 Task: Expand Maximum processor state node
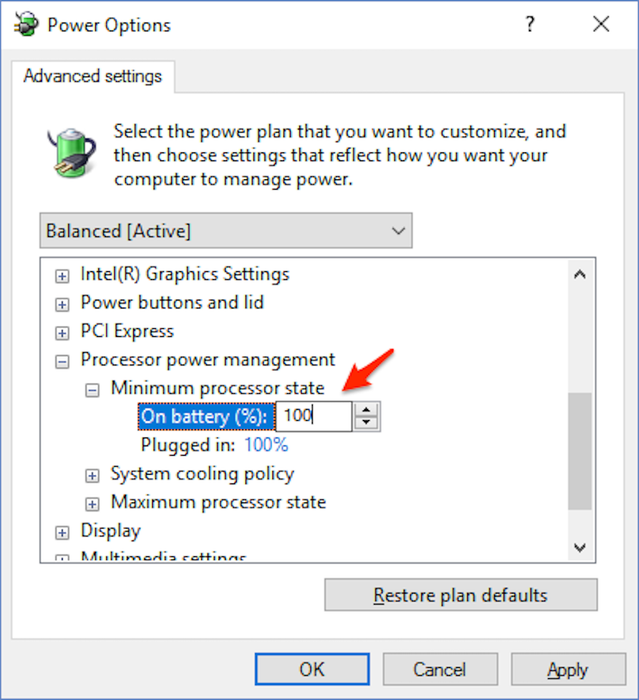93,503
